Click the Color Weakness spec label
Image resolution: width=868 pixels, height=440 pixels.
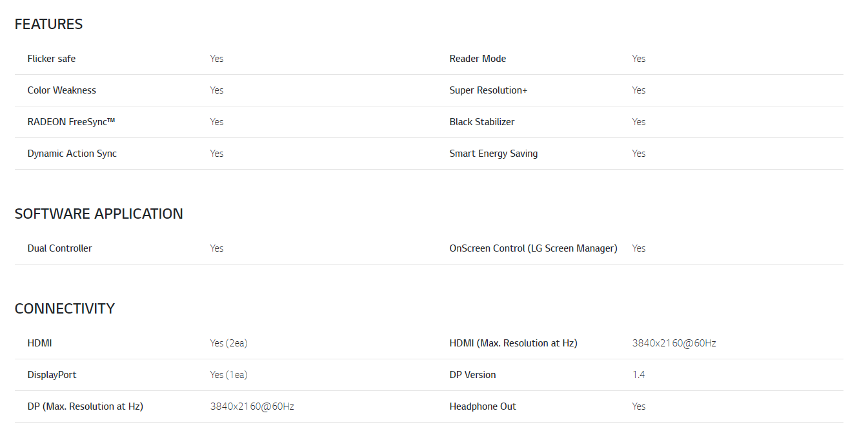(62, 90)
